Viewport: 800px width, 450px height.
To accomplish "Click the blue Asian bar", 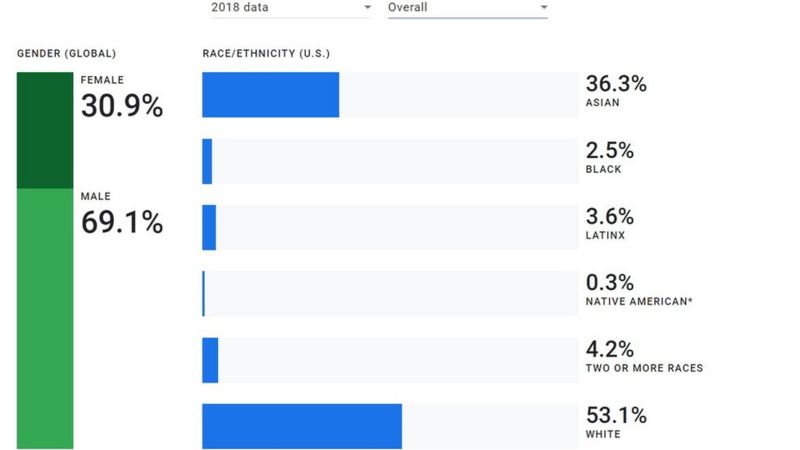I will pos(270,95).
